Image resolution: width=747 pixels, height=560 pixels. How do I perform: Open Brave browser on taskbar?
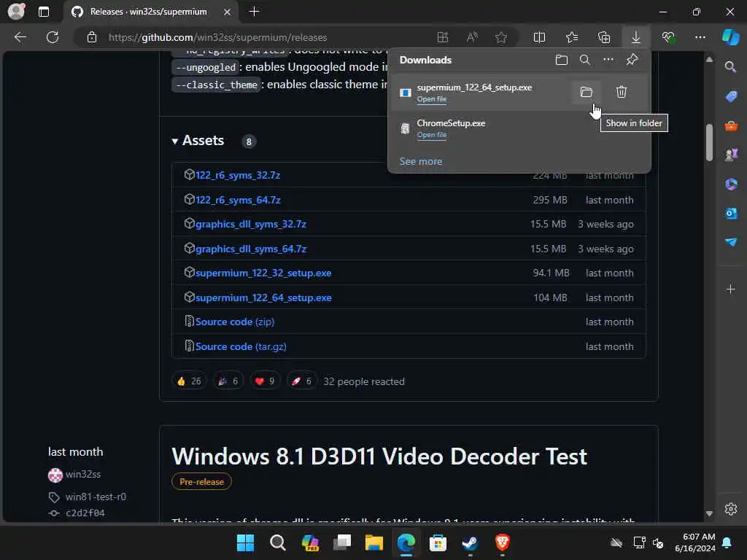502,542
